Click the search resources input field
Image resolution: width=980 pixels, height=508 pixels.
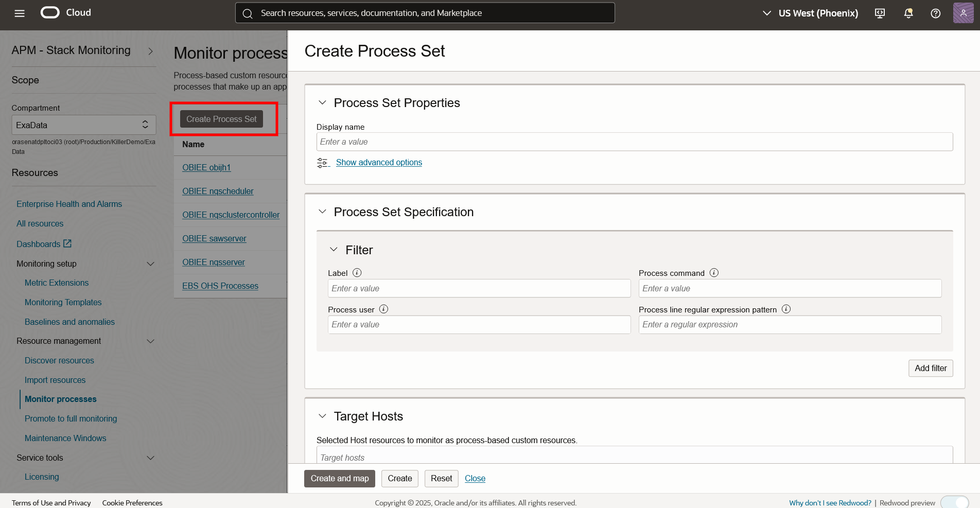(424, 13)
